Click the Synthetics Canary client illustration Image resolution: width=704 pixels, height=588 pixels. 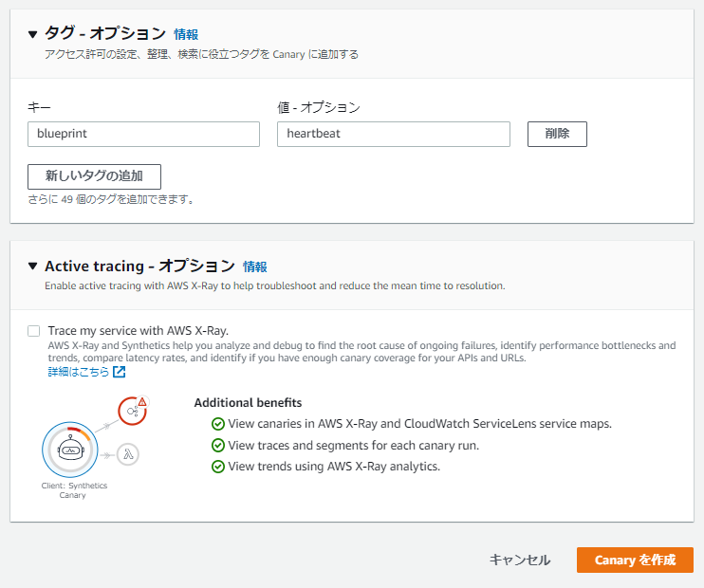tap(70, 450)
